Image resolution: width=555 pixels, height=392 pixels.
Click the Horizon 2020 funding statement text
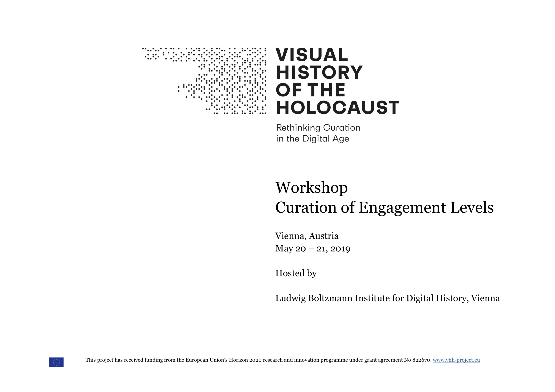tap(258, 360)
